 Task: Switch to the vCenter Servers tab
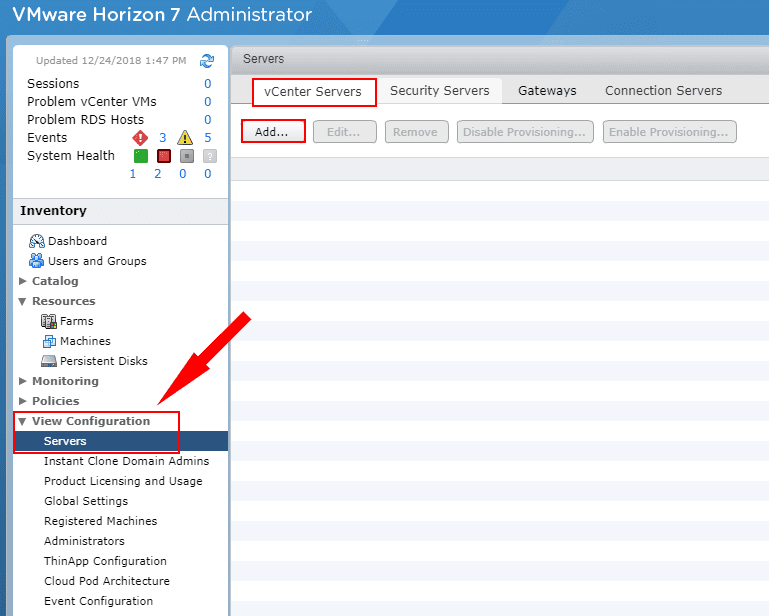313,92
